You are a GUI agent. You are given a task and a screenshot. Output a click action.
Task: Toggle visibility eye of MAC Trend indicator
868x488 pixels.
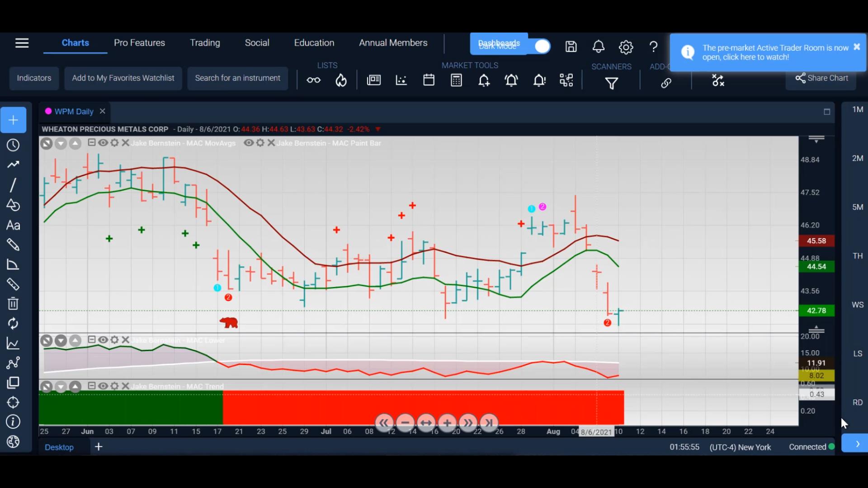click(x=103, y=386)
